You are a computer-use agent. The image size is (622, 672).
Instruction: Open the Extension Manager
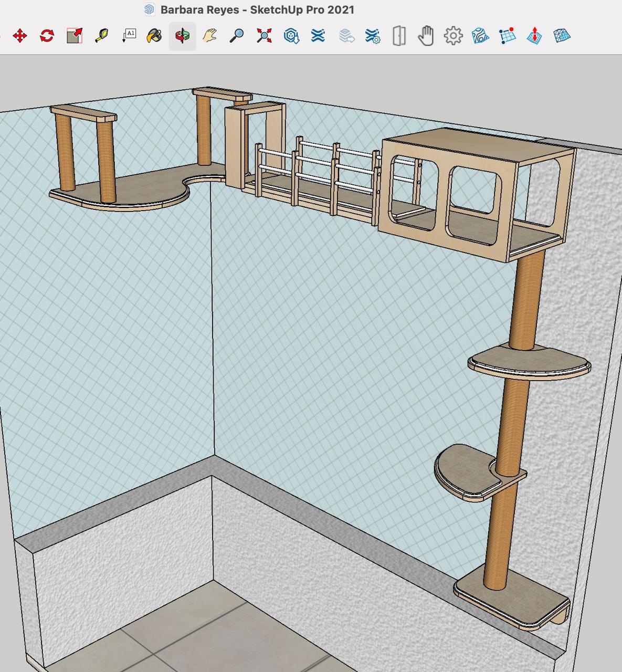click(x=373, y=36)
